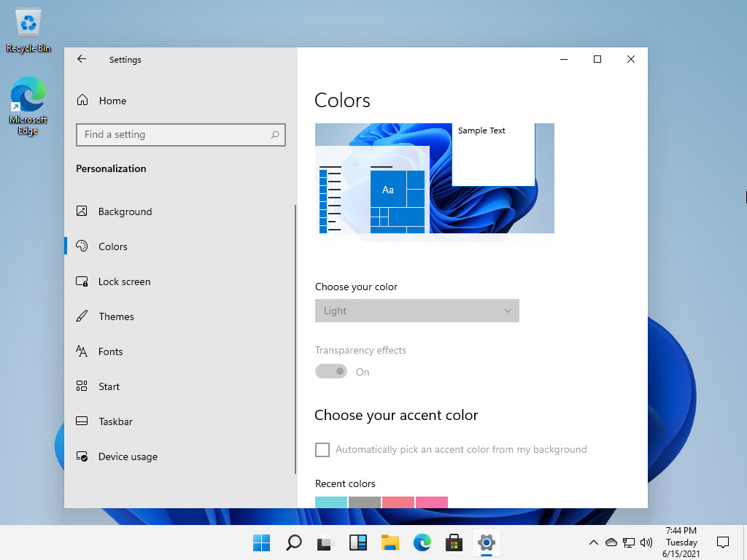Show hidden icons in system tray
Image resolution: width=747 pixels, height=560 pixels.
pos(594,542)
